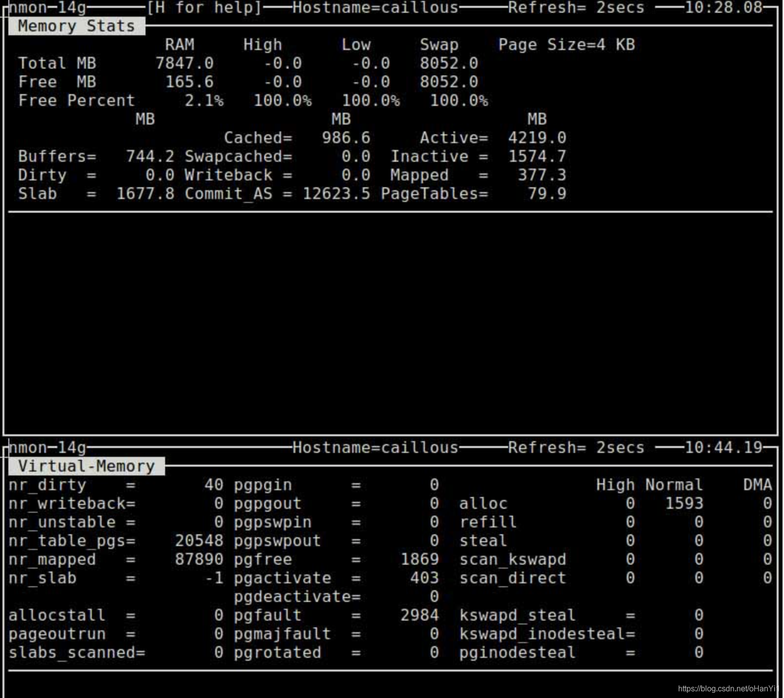Viewport: 784px width, 698px height.
Task: Click PageTables value 79.9
Action: [x=547, y=194]
